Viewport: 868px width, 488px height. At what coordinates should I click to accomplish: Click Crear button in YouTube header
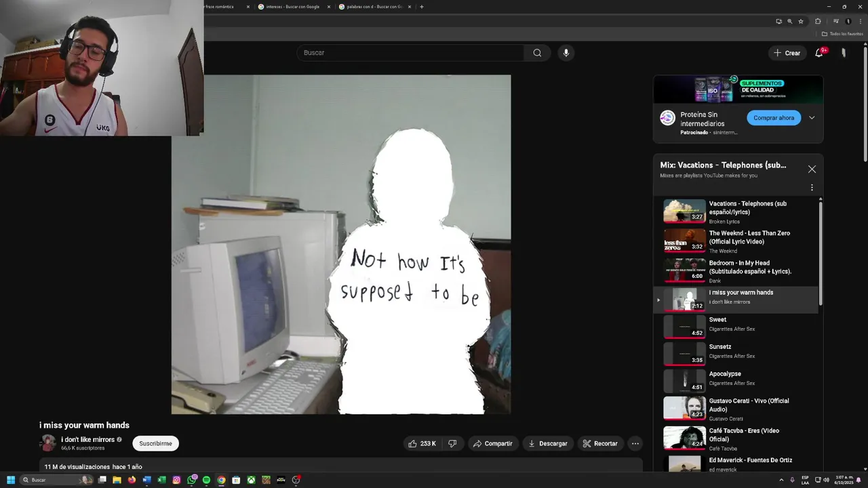(x=787, y=53)
